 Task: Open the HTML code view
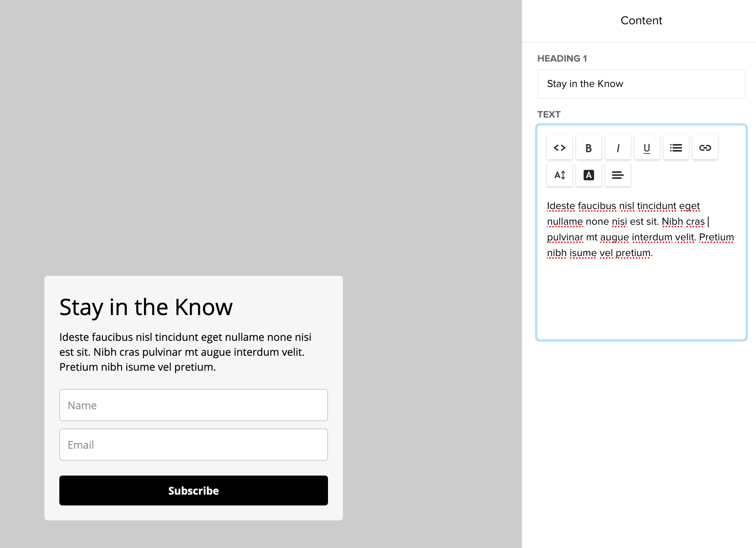coord(559,147)
